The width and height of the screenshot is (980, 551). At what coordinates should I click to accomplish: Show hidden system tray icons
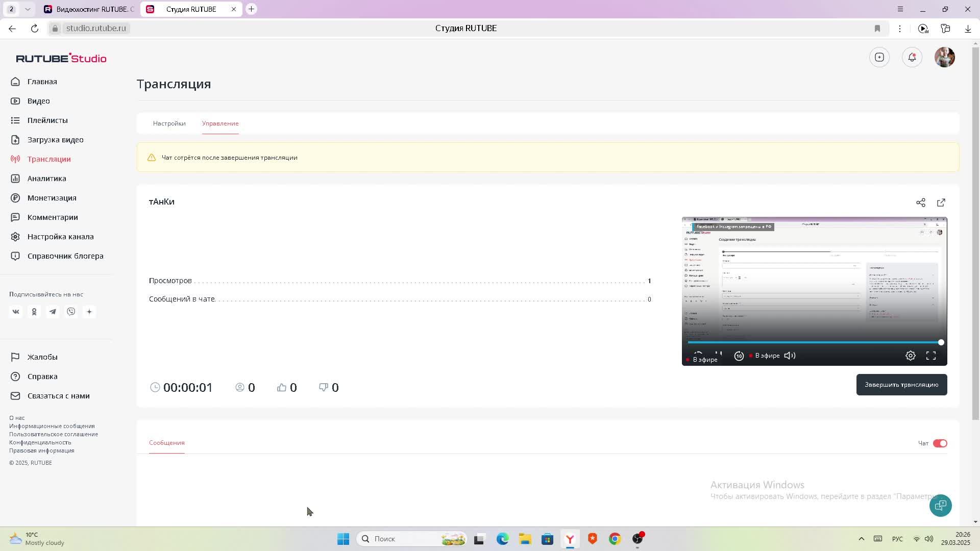(861, 539)
